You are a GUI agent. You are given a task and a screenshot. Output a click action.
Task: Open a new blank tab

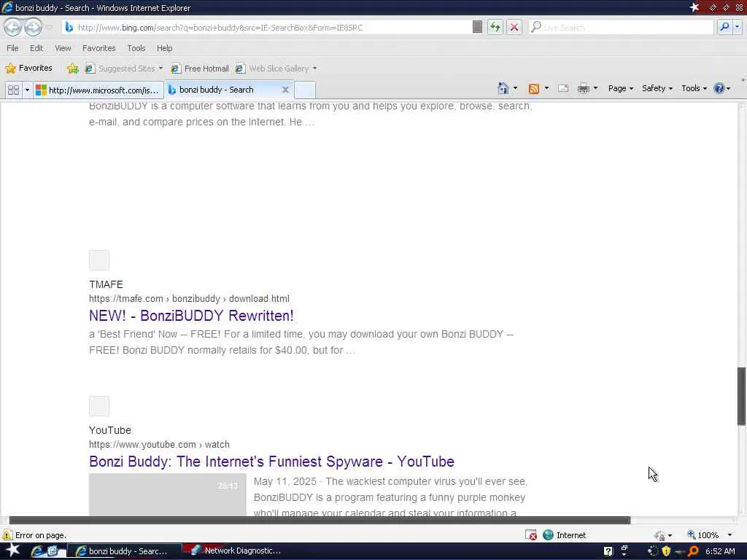coord(305,90)
